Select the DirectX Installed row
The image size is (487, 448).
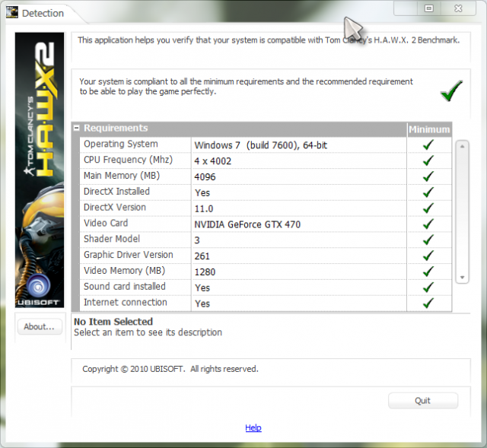click(x=266, y=192)
